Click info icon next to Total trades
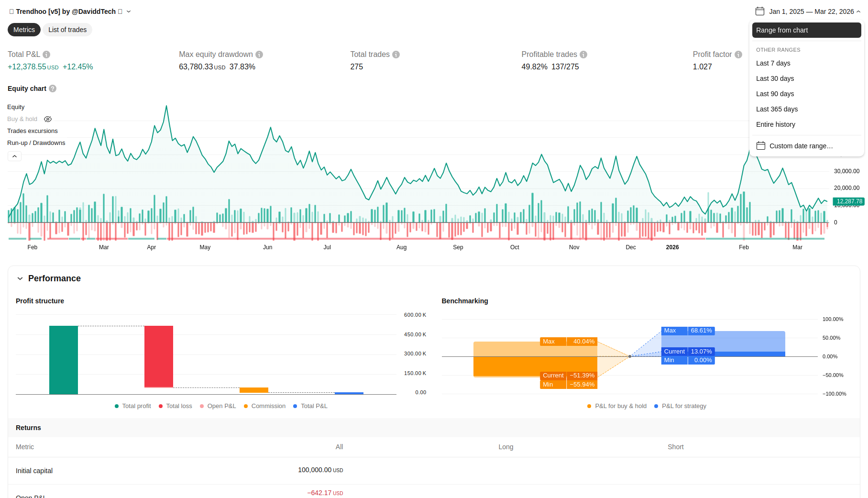Viewport: 868px width, 498px height. coord(396,55)
